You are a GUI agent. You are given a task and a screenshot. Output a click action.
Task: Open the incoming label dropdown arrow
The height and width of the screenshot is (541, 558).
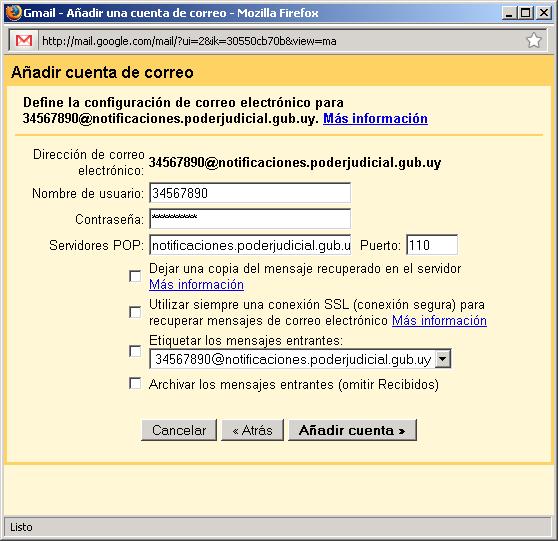443,359
